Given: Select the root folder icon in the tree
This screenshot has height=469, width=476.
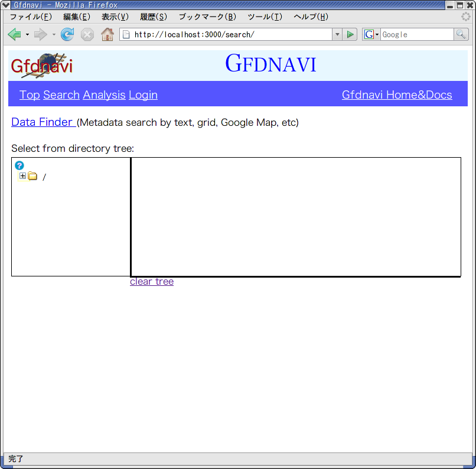Looking at the screenshot, I should (x=32, y=176).
